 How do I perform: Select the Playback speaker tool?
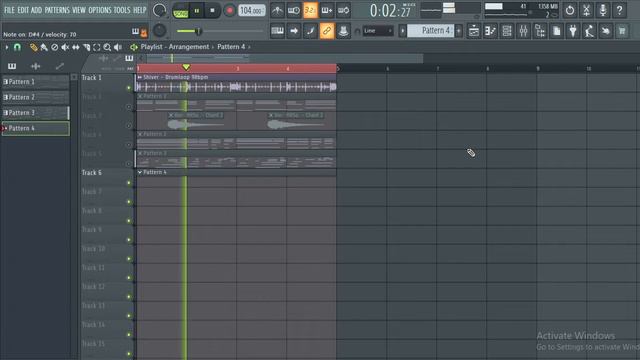pos(118,47)
